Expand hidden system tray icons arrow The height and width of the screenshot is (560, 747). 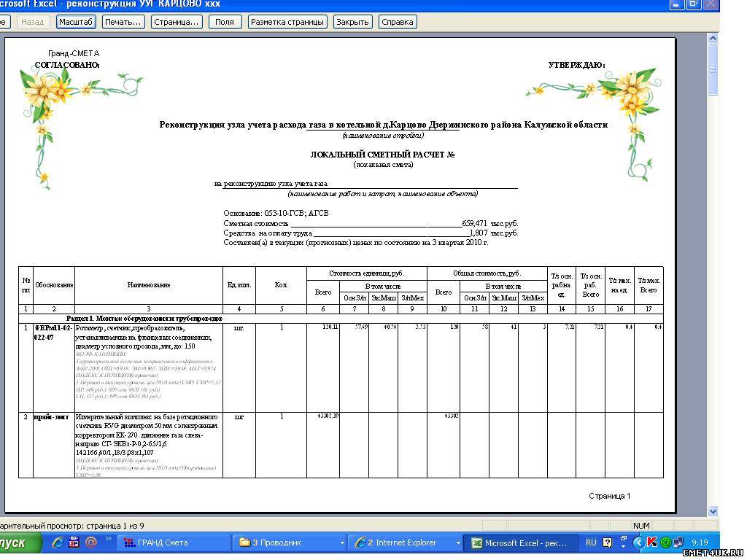click(x=640, y=542)
